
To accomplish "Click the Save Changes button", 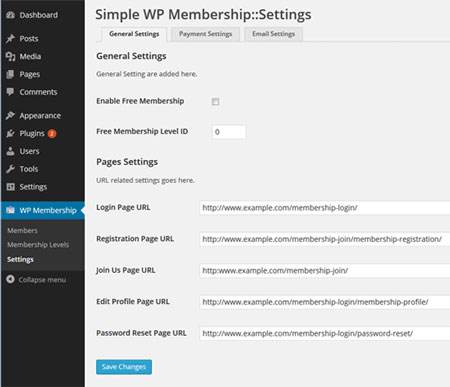I will pyautogui.click(x=124, y=367).
